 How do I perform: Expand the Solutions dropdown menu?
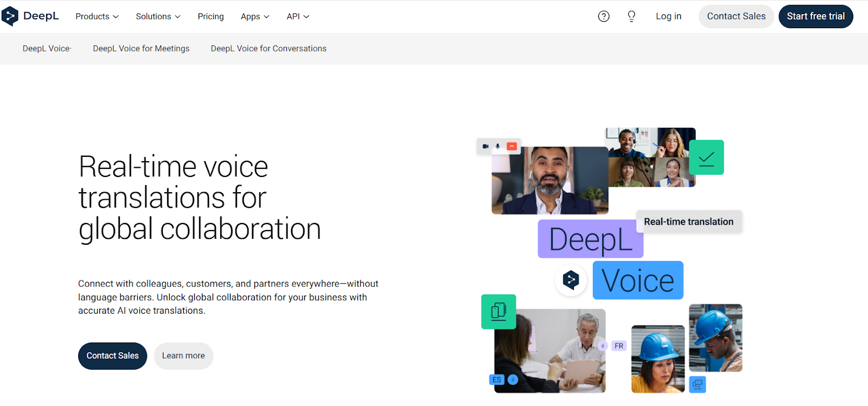point(158,17)
